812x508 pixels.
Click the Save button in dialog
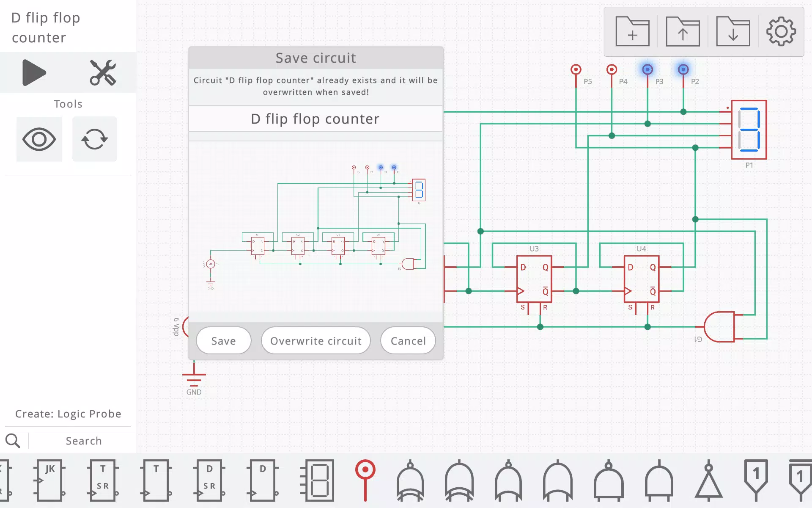point(224,341)
